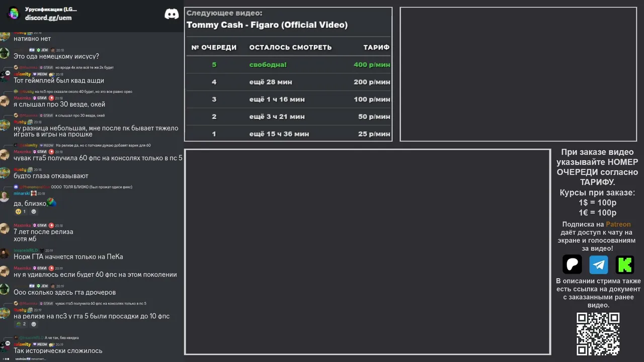This screenshot has width=644, height=362.
Task: Click avatar beside 'ну я удивлюсь если будет 60 фпс'
Action: 5,271
